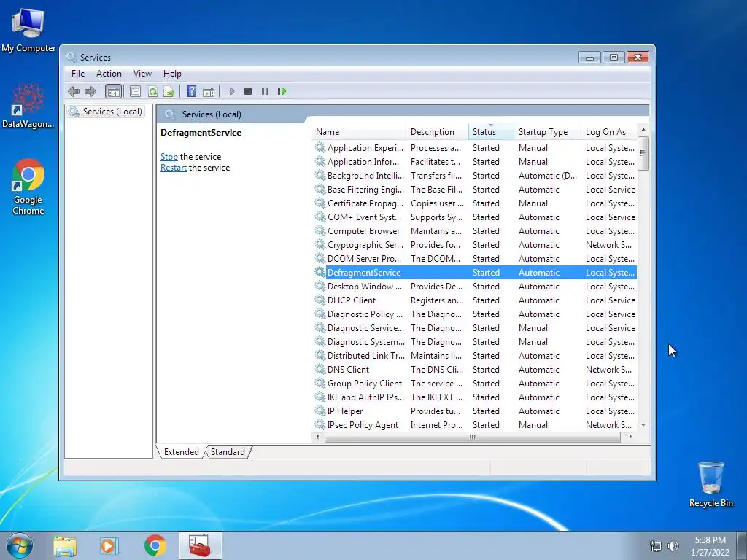Switch to the Extended tab
This screenshot has width=747, height=560.
(x=181, y=451)
